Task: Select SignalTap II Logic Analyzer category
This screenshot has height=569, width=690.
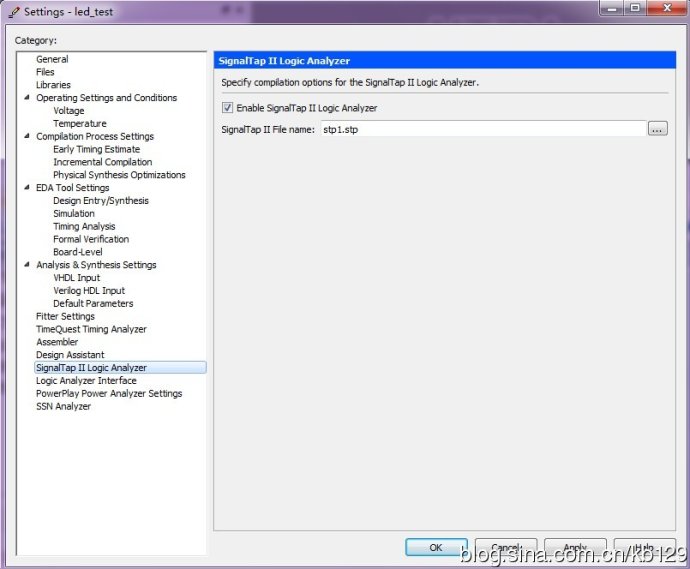Action: coord(120,367)
